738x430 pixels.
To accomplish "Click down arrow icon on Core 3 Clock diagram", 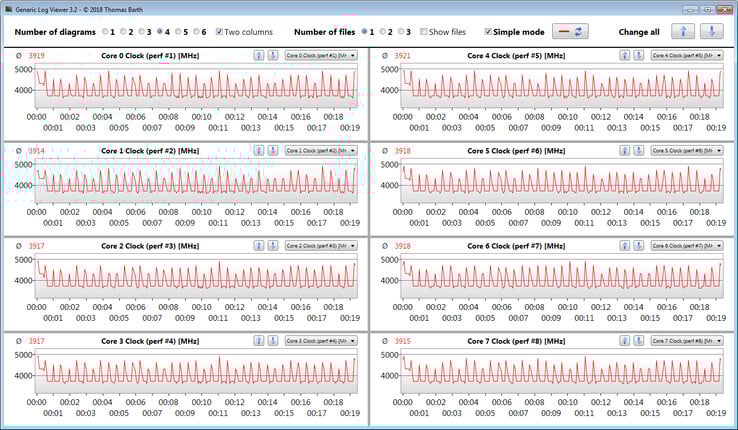I will pos(273,341).
